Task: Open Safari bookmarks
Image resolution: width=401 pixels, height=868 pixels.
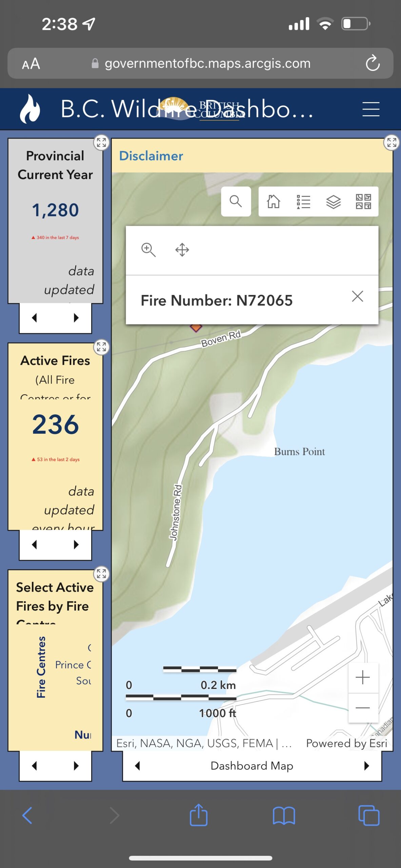Action: click(284, 815)
